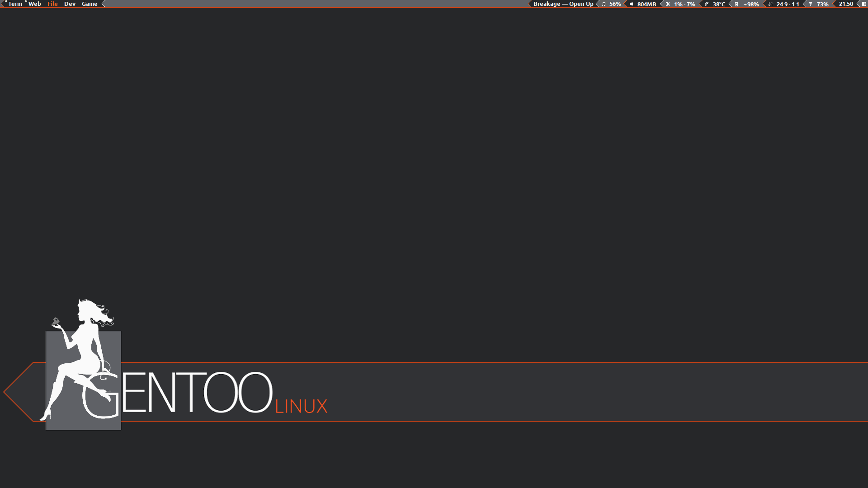Click the Wi-Fi signal icon
The height and width of the screenshot is (488, 868).
[811, 4]
